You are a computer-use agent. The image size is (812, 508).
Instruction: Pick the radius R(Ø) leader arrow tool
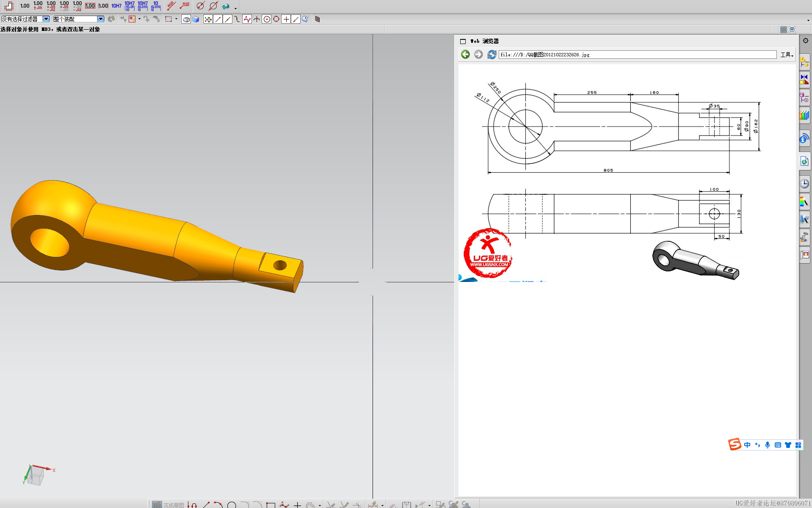[x=185, y=6]
